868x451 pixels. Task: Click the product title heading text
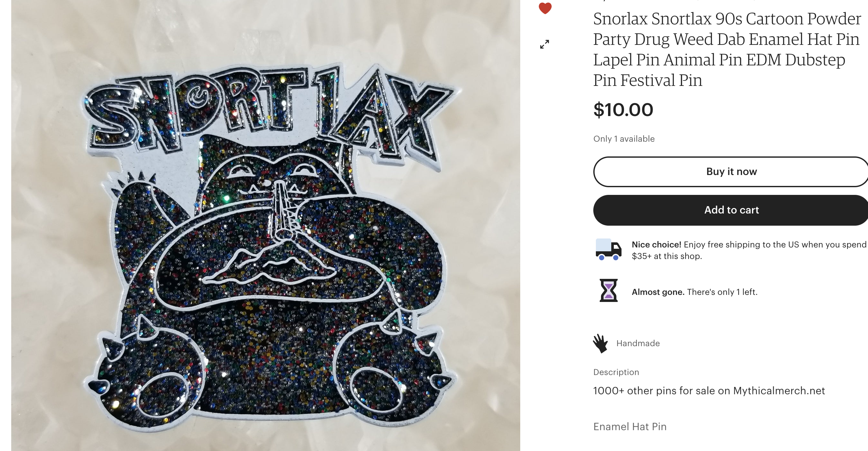click(x=727, y=49)
